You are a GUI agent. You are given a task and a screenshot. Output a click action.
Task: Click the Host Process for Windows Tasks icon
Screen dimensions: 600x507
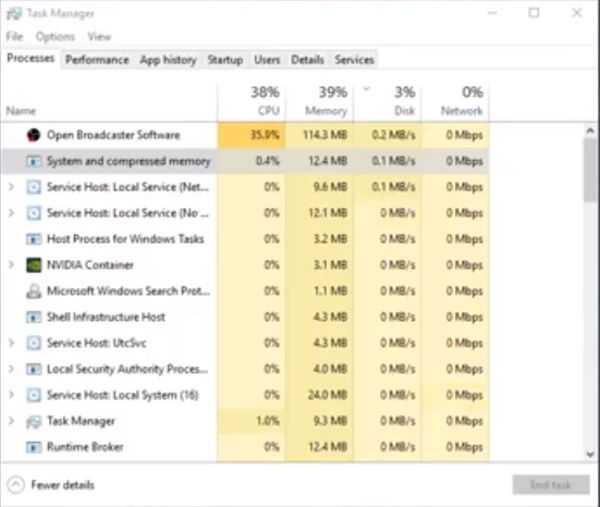[33, 239]
